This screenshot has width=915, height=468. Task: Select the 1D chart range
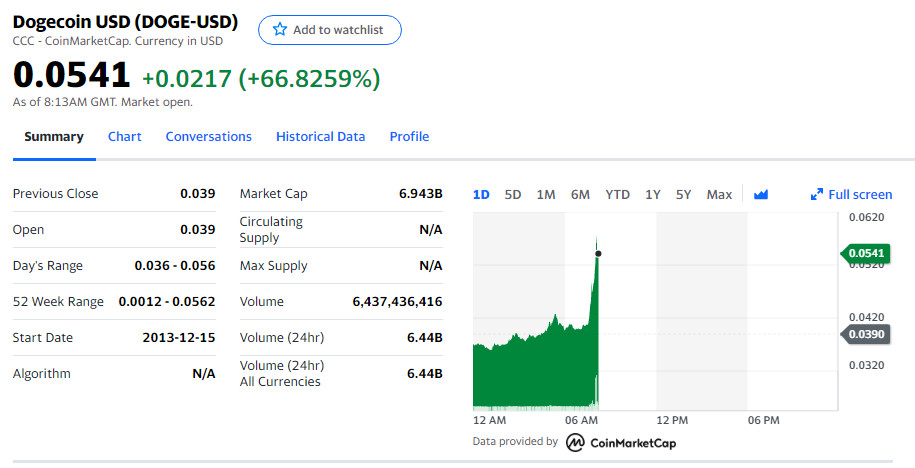point(481,194)
